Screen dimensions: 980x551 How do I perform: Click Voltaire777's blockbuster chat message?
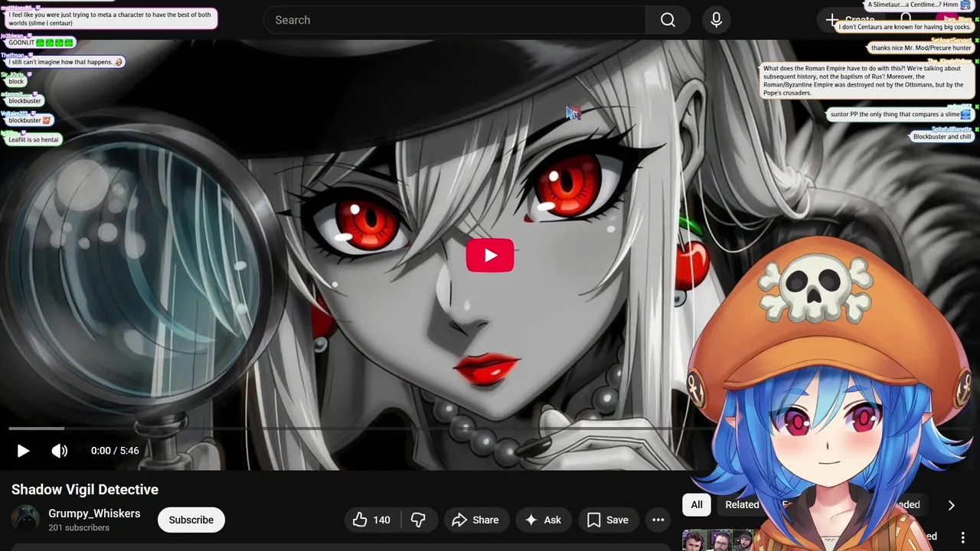[30, 120]
